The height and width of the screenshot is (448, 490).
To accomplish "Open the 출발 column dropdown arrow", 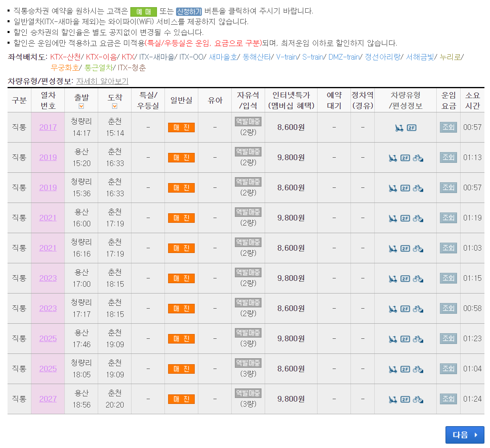I will pyautogui.click(x=81, y=106).
